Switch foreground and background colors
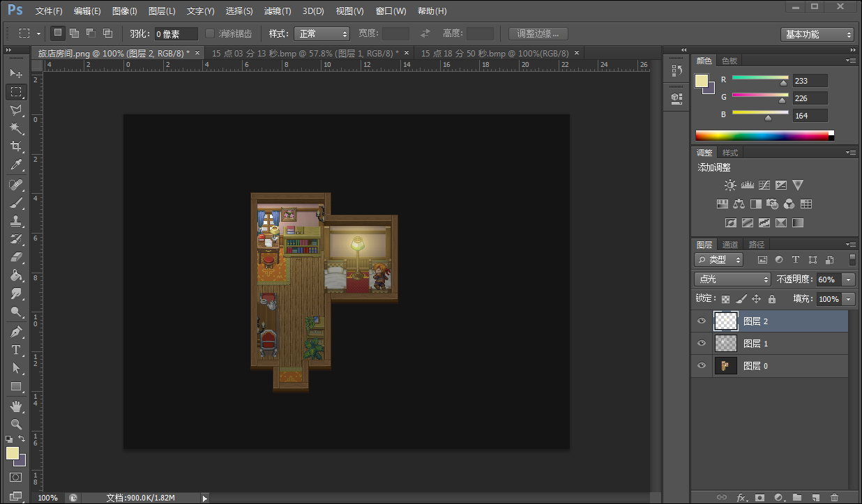This screenshot has width=862, height=504. click(x=22, y=439)
